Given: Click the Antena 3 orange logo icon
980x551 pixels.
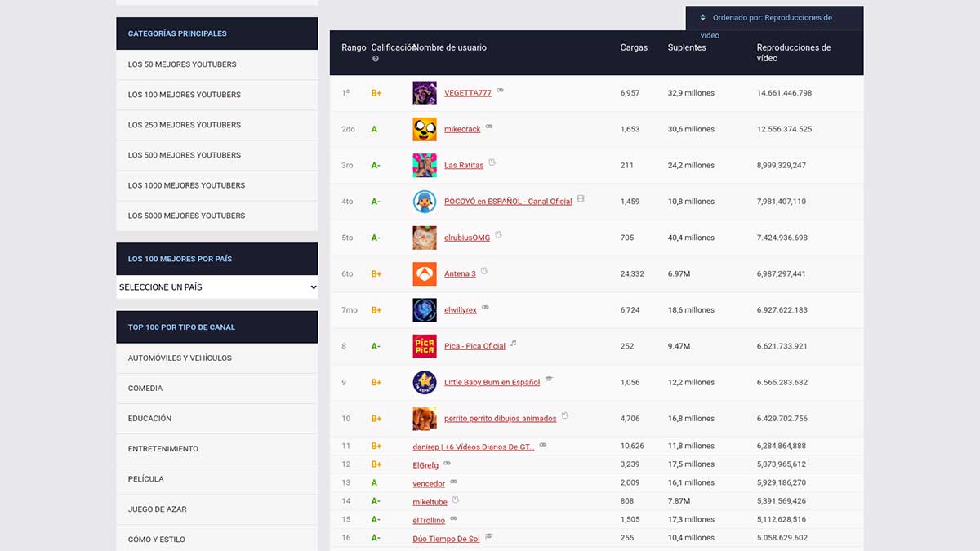Looking at the screenshot, I should tap(424, 273).
